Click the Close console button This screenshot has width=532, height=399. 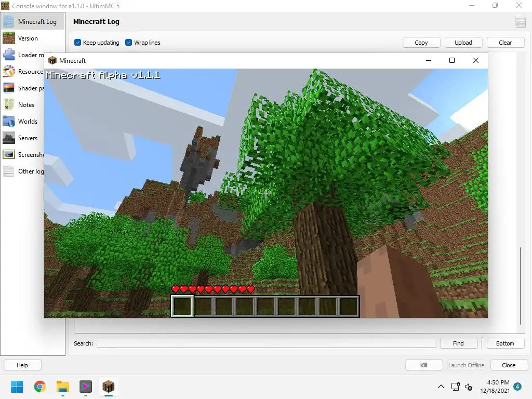click(x=509, y=365)
